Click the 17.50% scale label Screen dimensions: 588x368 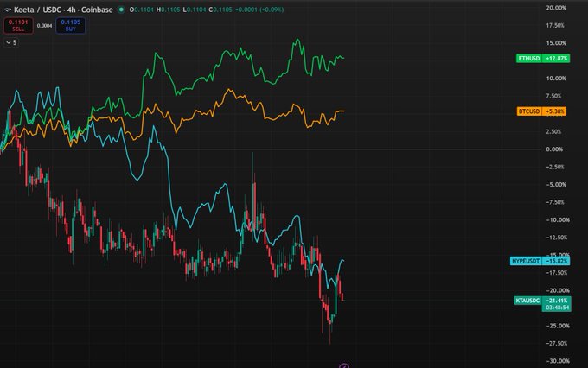[555, 25]
